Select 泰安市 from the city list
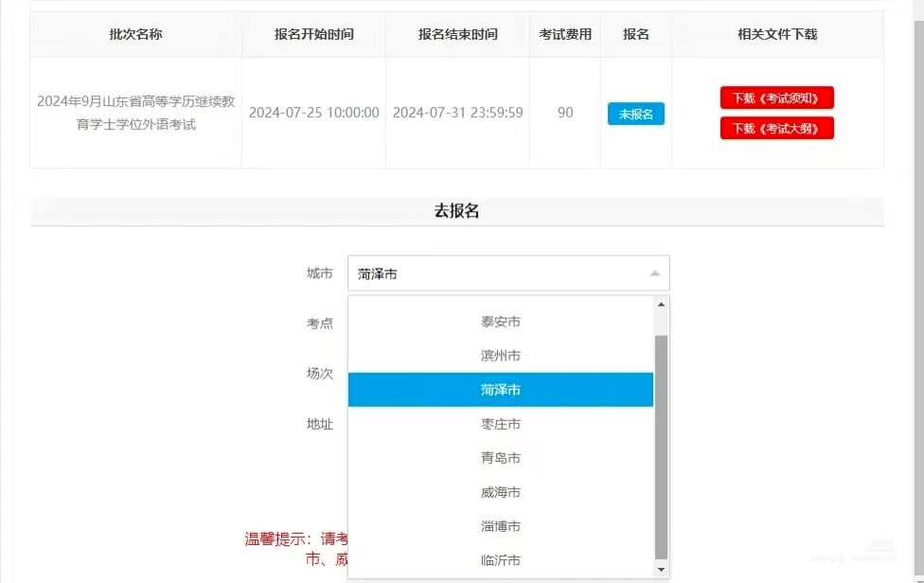Screen dimensions: 924x583 (x=500, y=322)
